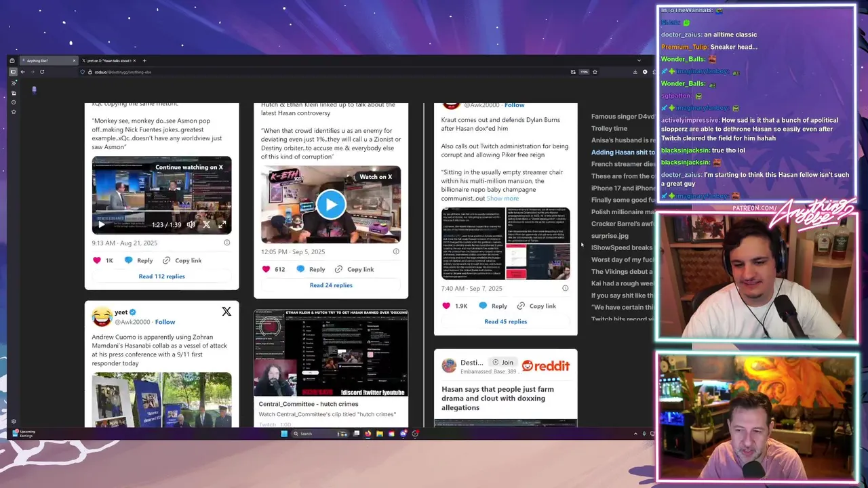Copy link of the Sep 5 tweet
Viewport: 868px width, 488px height.
(x=354, y=269)
